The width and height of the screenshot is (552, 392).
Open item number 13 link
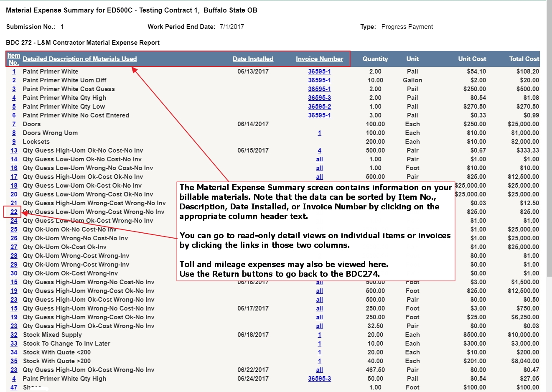(x=14, y=150)
